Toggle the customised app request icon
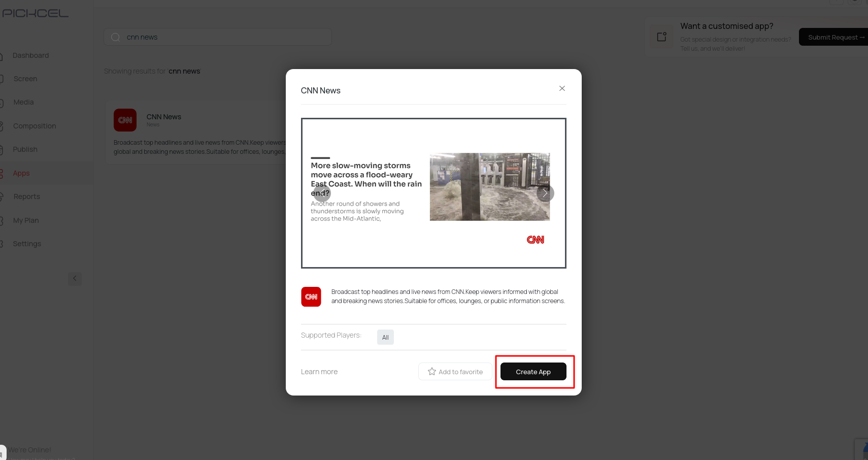 pos(661,36)
